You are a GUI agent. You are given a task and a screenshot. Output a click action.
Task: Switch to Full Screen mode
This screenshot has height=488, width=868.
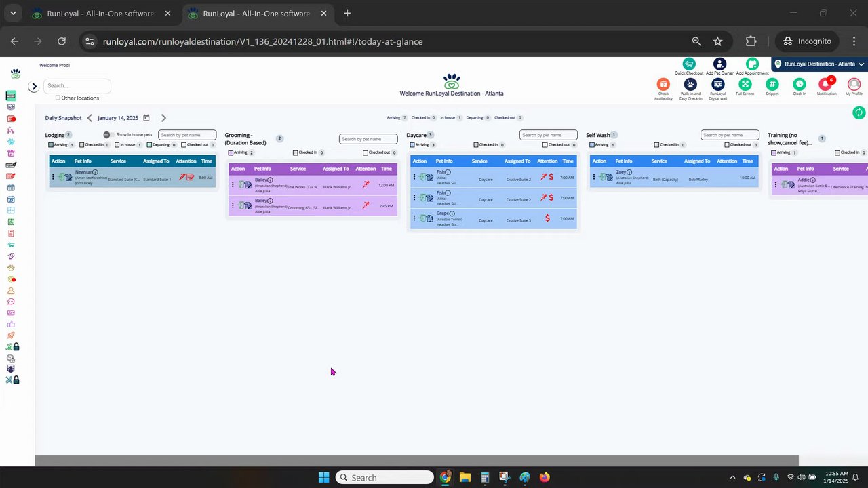tap(745, 84)
